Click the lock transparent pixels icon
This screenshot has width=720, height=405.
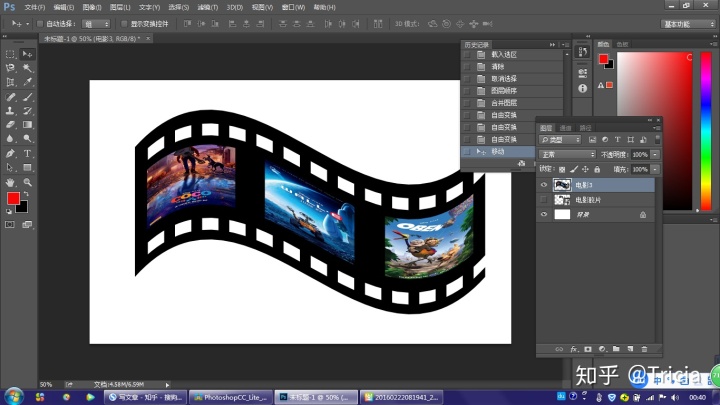[x=562, y=169]
